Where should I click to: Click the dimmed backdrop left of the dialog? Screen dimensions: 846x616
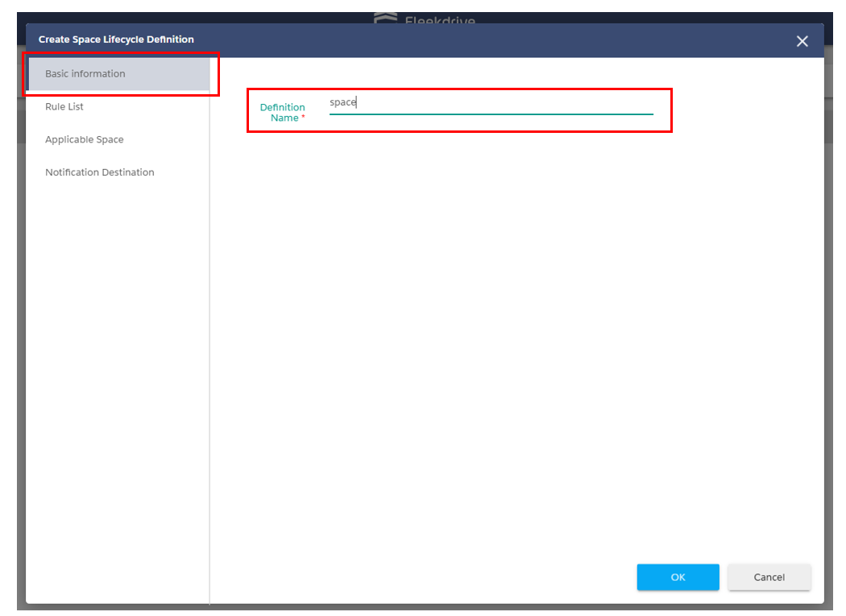pos(21,322)
